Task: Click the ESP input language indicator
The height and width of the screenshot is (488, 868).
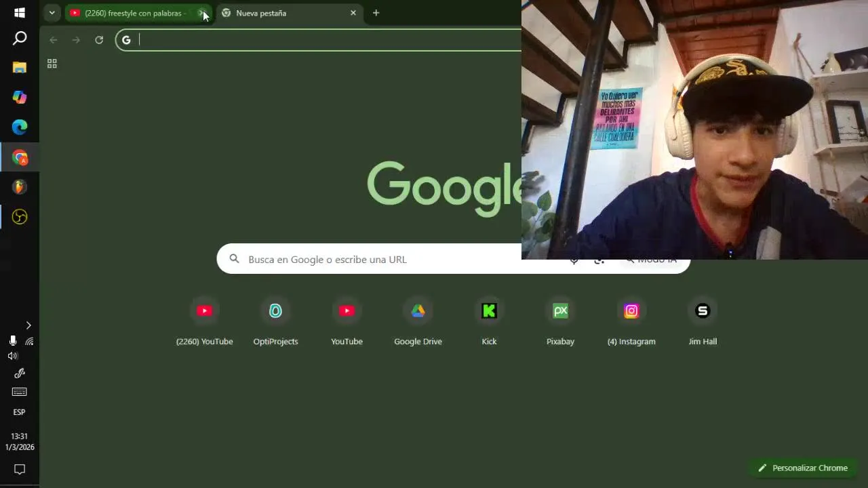Action: [19, 412]
